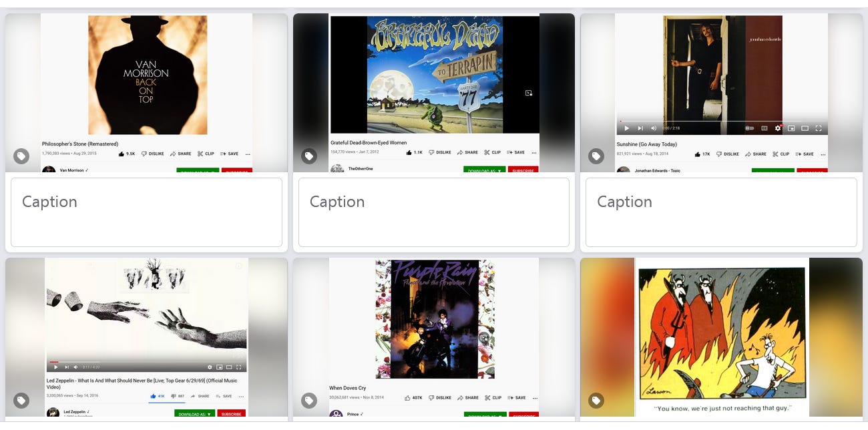Click Share under the When Doves Cry video
Image resolution: width=868 pixels, height=430 pixels.
tap(467, 397)
